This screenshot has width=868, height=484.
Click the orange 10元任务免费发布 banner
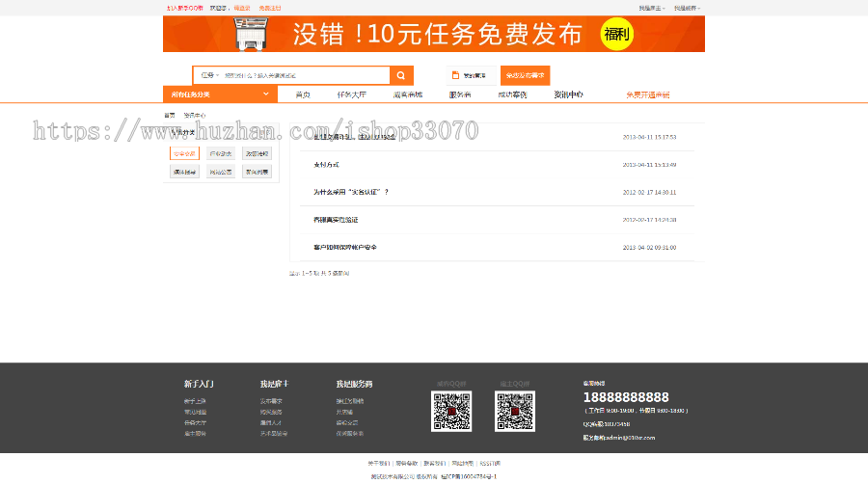434,34
